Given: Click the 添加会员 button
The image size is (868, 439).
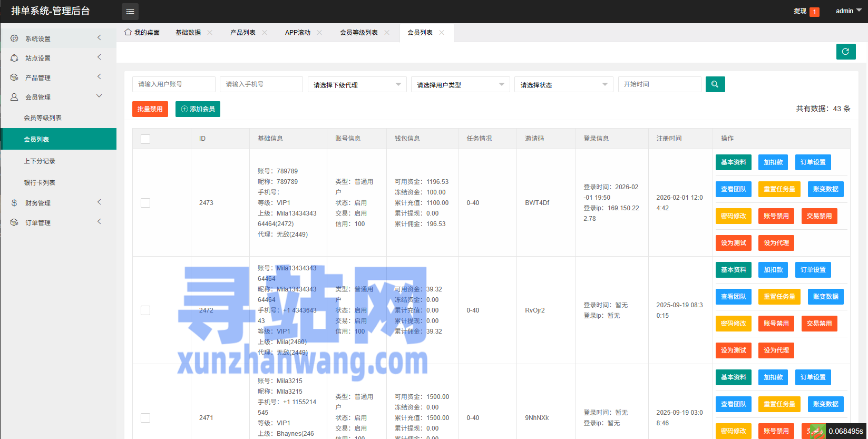Looking at the screenshot, I should [198, 109].
